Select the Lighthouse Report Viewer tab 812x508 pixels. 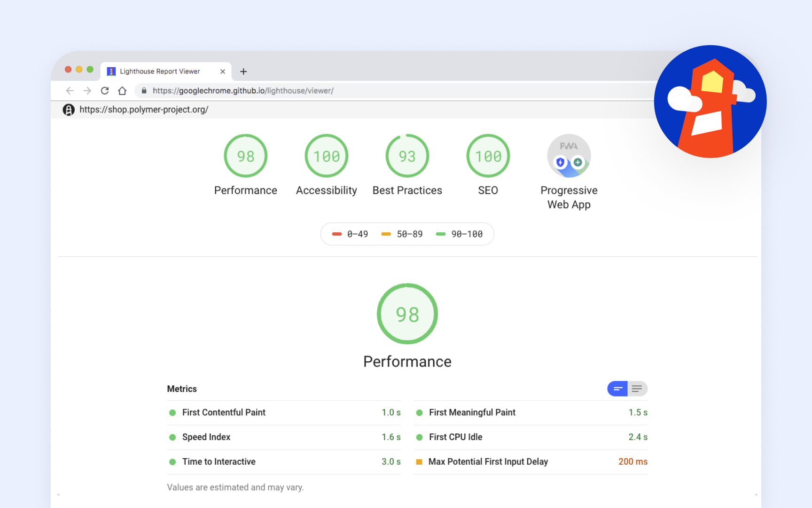coord(160,71)
